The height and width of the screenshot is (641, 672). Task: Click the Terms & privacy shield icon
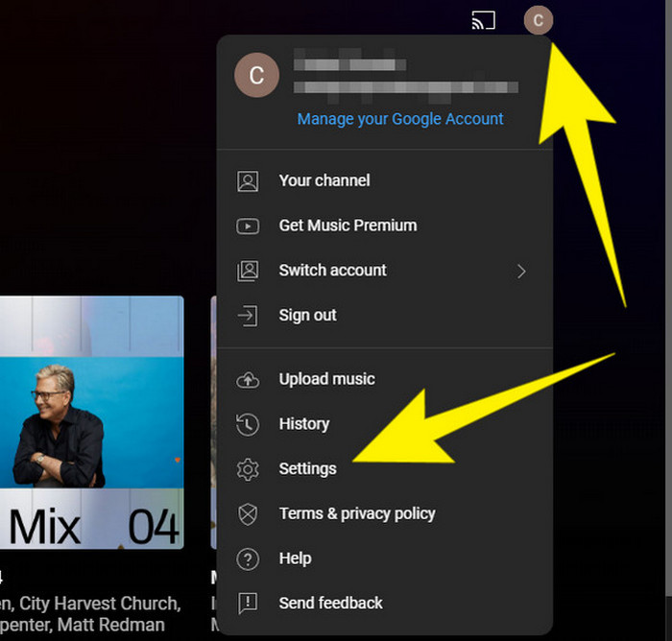click(x=248, y=514)
